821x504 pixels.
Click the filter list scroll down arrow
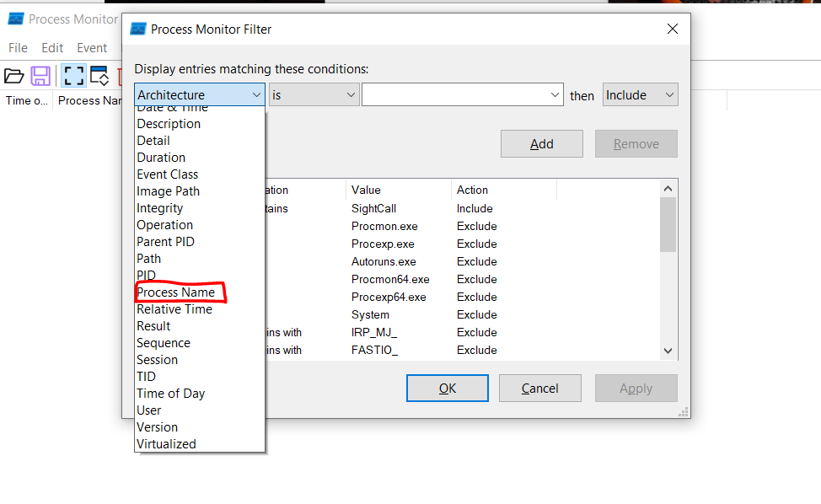[x=668, y=351]
